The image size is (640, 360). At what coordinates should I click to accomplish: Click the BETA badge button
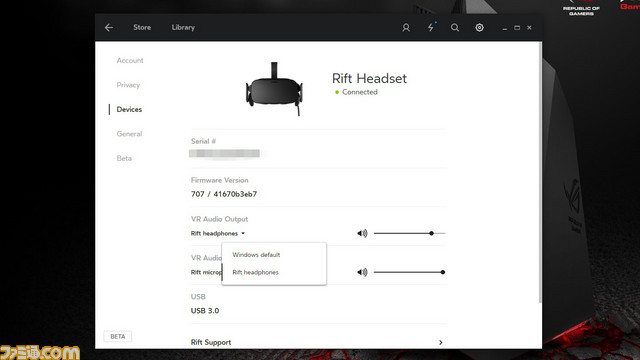(118, 336)
